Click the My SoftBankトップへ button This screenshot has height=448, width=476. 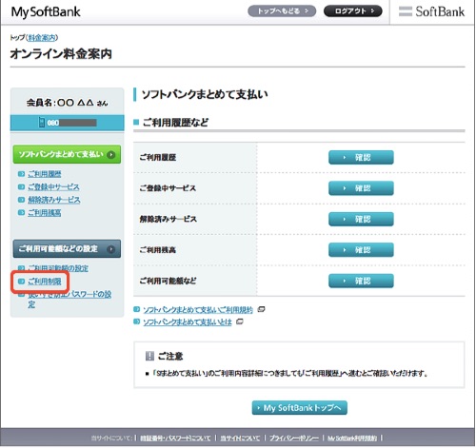click(x=299, y=408)
